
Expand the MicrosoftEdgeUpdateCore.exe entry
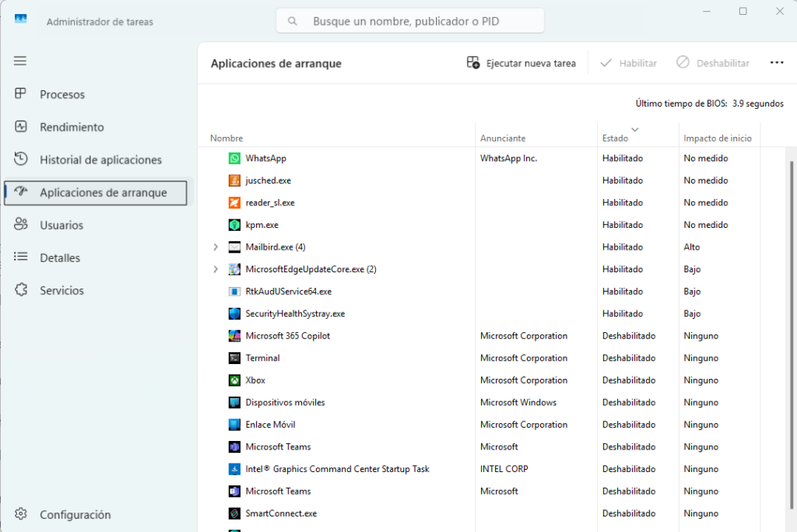[x=216, y=269]
